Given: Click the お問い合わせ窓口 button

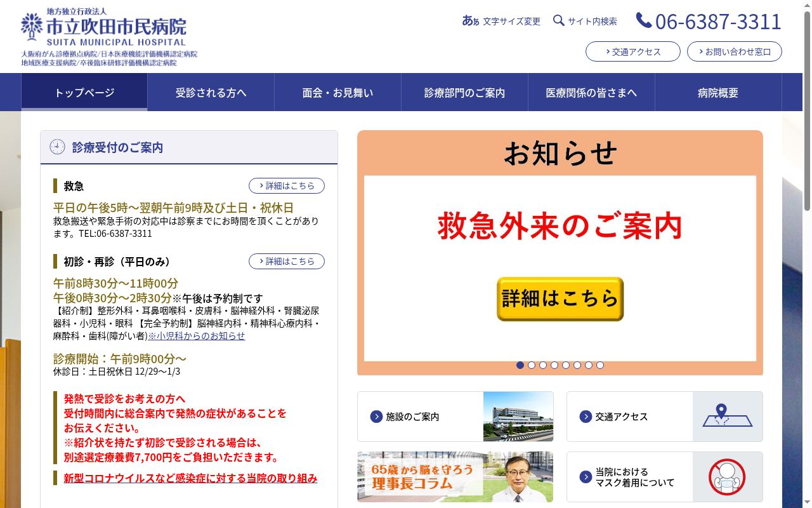Looking at the screenshot, I should pyautogui.click(x=735, y=51).
